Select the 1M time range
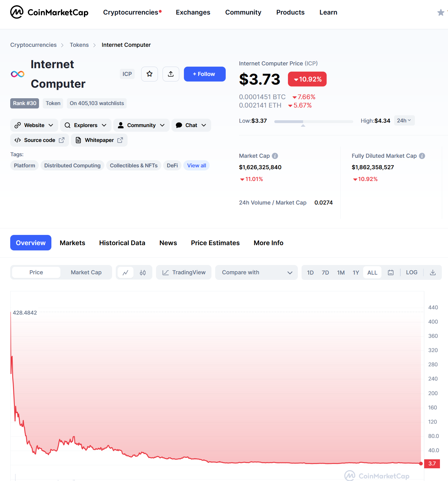The height and width of the screenshot is (481, 448). [341, 272]
